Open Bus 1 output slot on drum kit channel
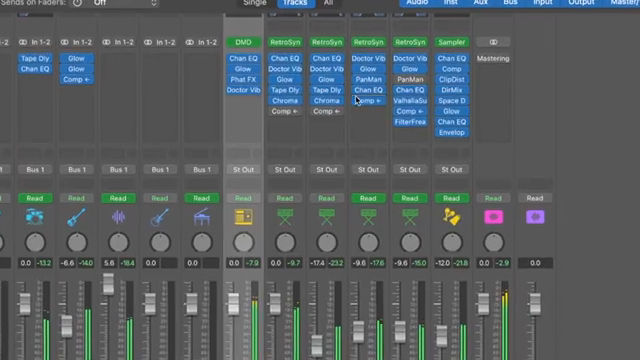The image size is (640, 360). point(35,169)
